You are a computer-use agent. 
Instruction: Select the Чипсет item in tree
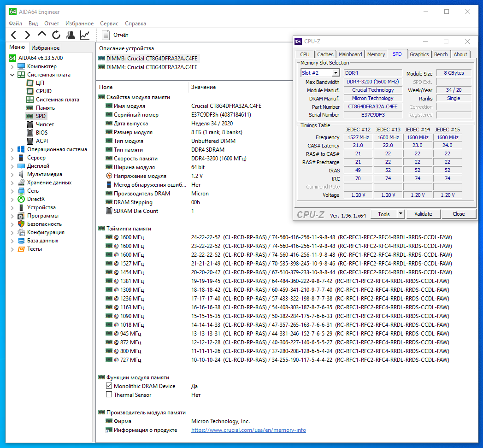45,124
